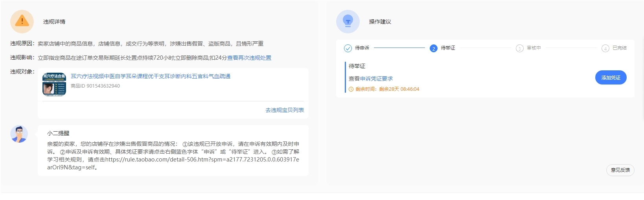This screenshot has height=200, width=644.
Task: Click the 意见反馈 button
Action: point(620,170)
